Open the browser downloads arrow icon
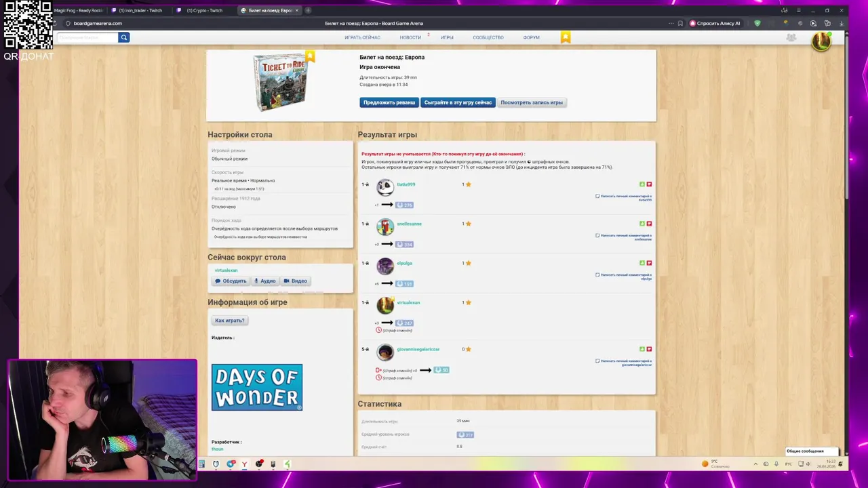This screenshot has height=488, width=868. coord(842,23)
